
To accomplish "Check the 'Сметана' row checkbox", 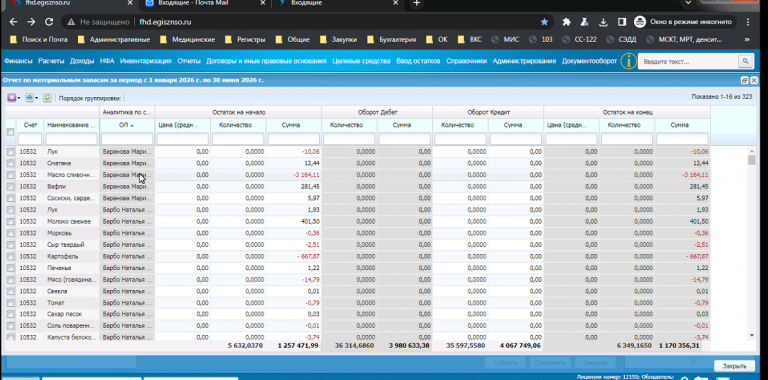I will (x=10, y=163).
